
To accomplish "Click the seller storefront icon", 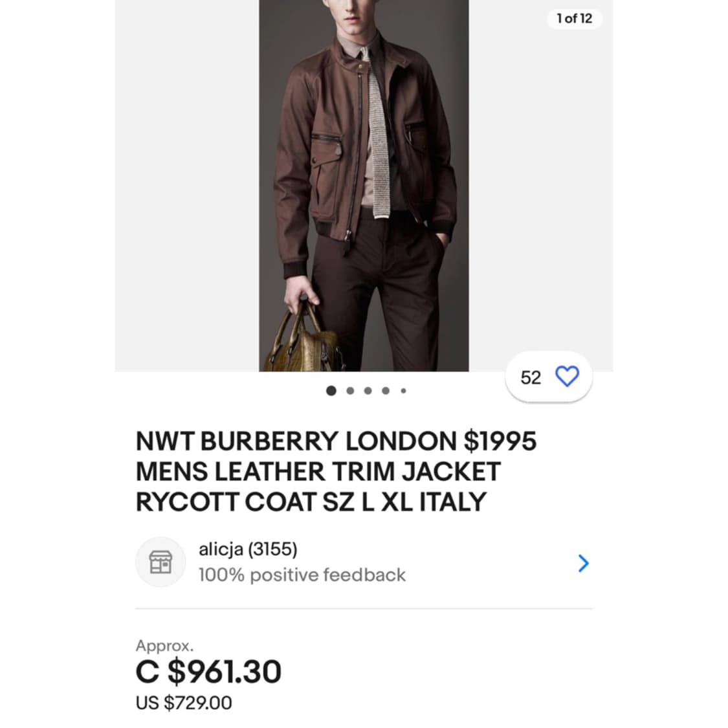I will pos(160,562).
